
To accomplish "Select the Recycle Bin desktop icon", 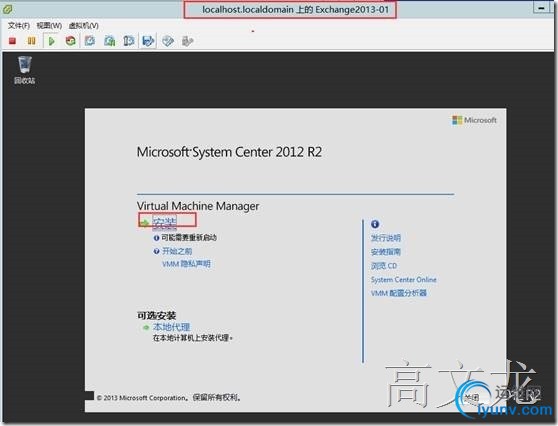I will (x=25, y=70).
